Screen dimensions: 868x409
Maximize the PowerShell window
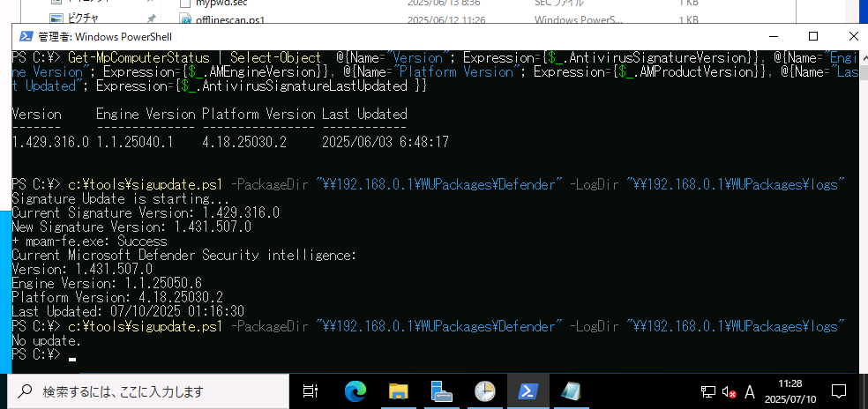coord(813,36)
